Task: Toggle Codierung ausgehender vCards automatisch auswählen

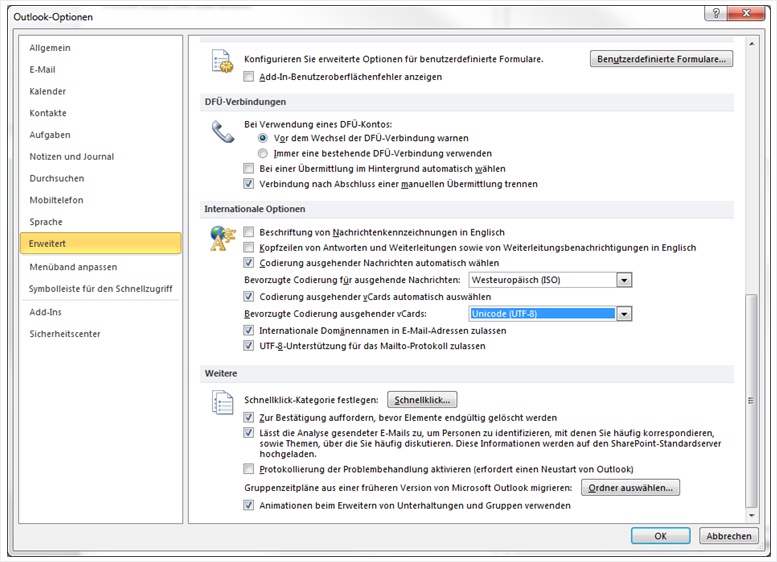Action: [x=249, y=297]
